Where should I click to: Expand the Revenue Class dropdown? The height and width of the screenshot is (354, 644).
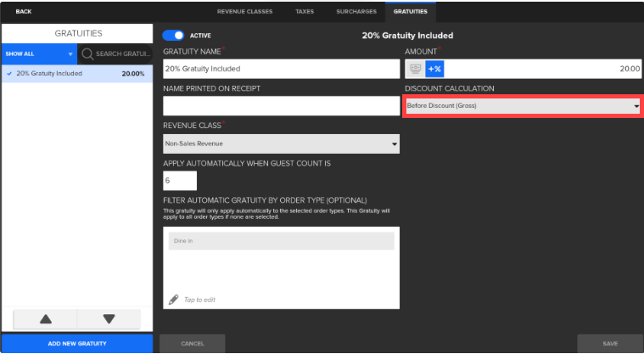pos(281,143)
